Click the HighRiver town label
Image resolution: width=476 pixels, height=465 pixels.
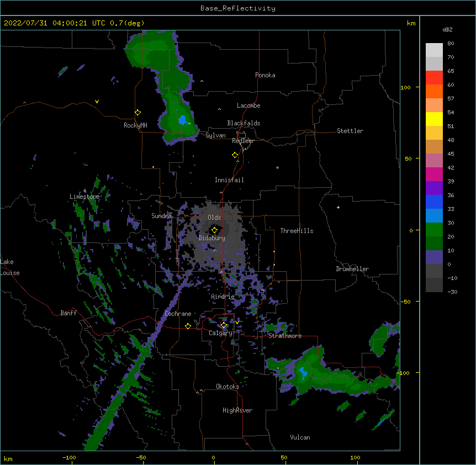coord(237,410)
